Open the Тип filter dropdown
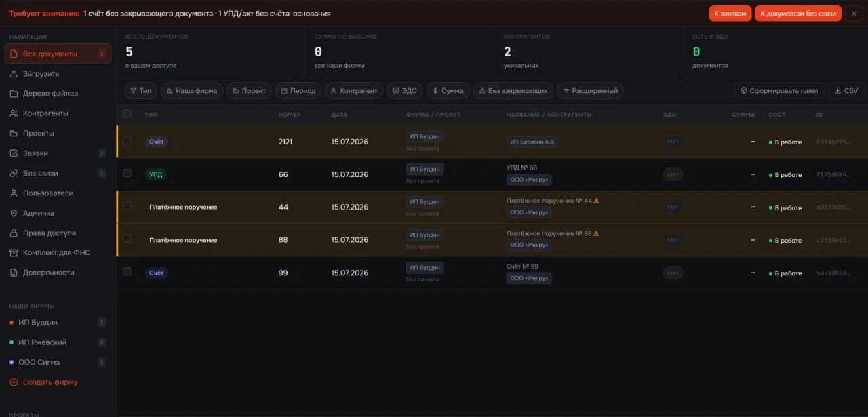The image size is (868, 417). (140, 91)
